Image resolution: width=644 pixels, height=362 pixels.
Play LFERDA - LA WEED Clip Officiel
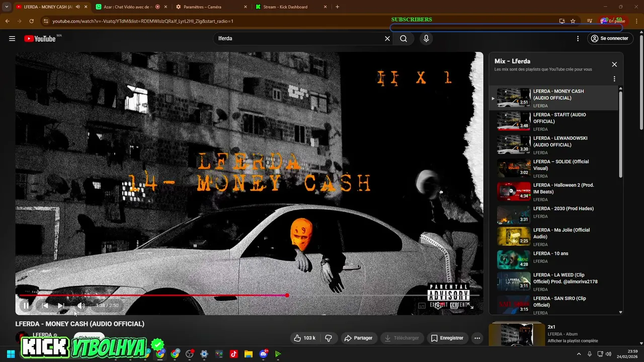554,282
